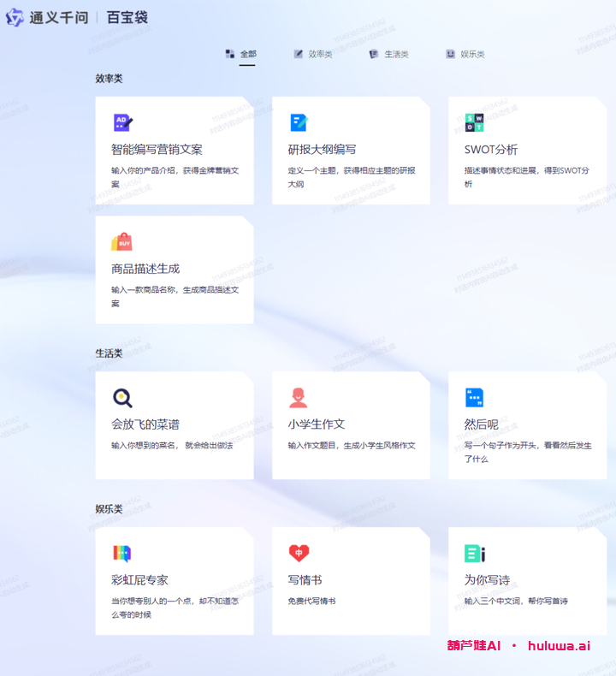Open the 智能编写营销文案 title link
The image size is (616, 676).
[157, 150]
